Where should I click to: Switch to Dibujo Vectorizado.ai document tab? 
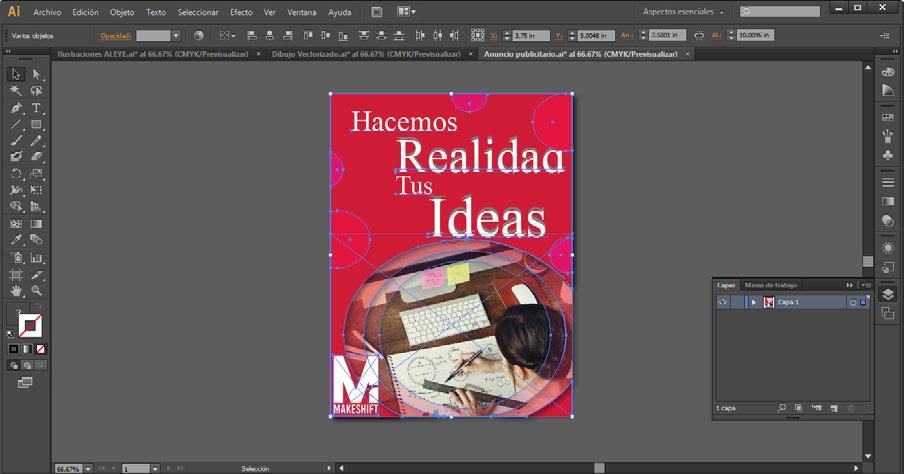365,54
